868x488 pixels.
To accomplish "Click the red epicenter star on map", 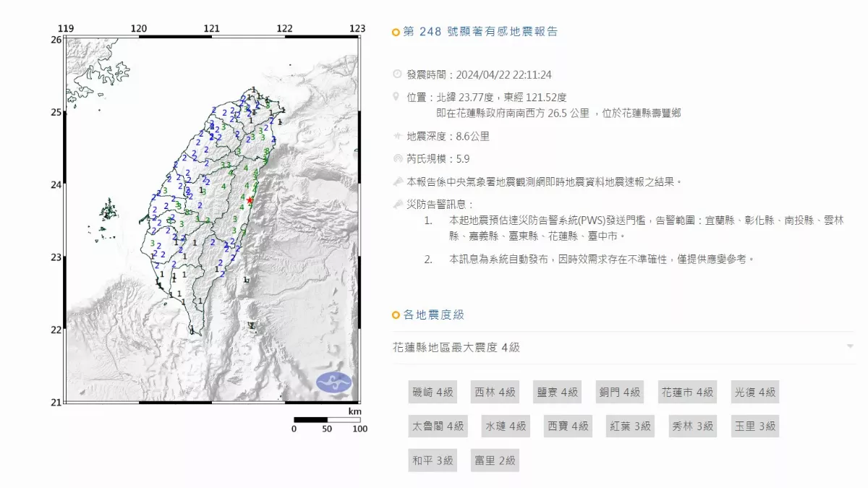I will point(250,200).
